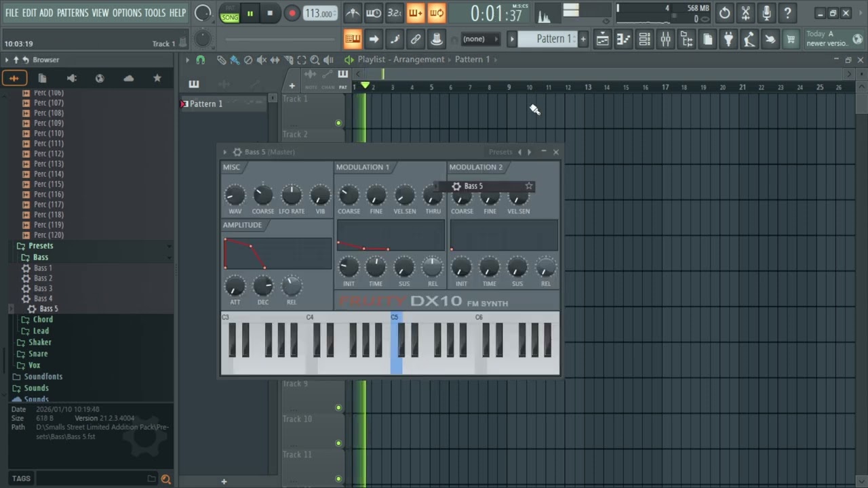Screen dimensions: 868x488
Task: Select the Playback speaker tool in Playlist
Action: pos(328,60)
